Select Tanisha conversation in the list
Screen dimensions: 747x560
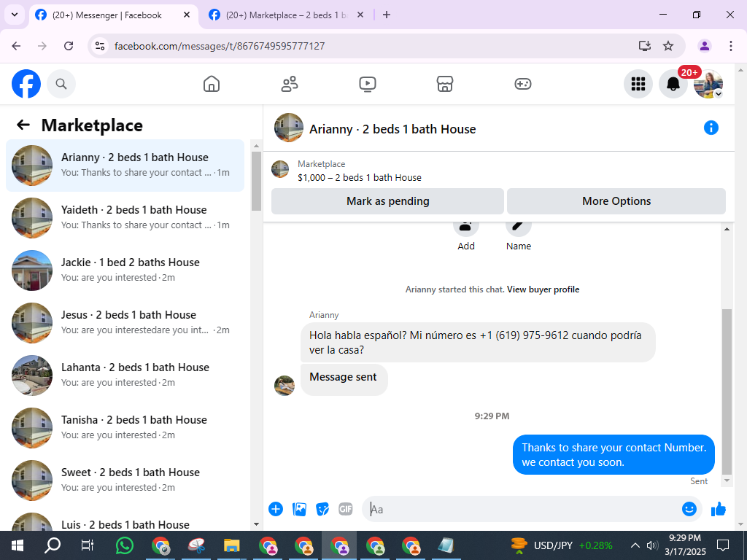[x=125, y=427]
